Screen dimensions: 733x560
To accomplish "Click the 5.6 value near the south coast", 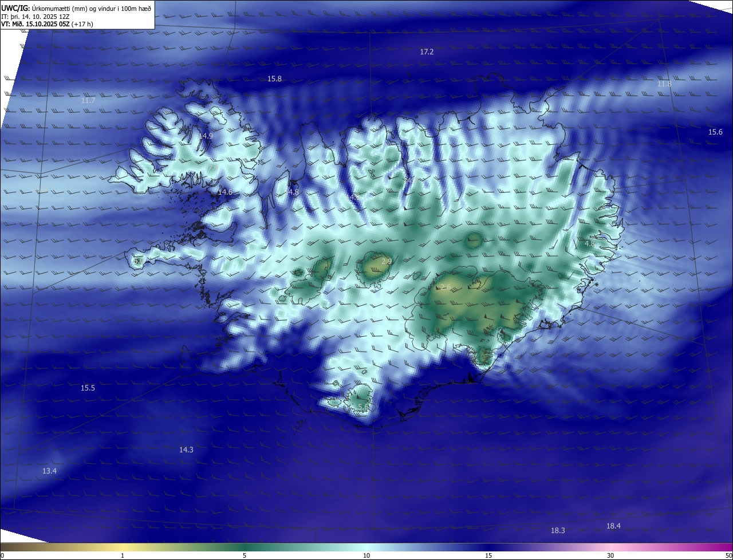I will [363, 407].
